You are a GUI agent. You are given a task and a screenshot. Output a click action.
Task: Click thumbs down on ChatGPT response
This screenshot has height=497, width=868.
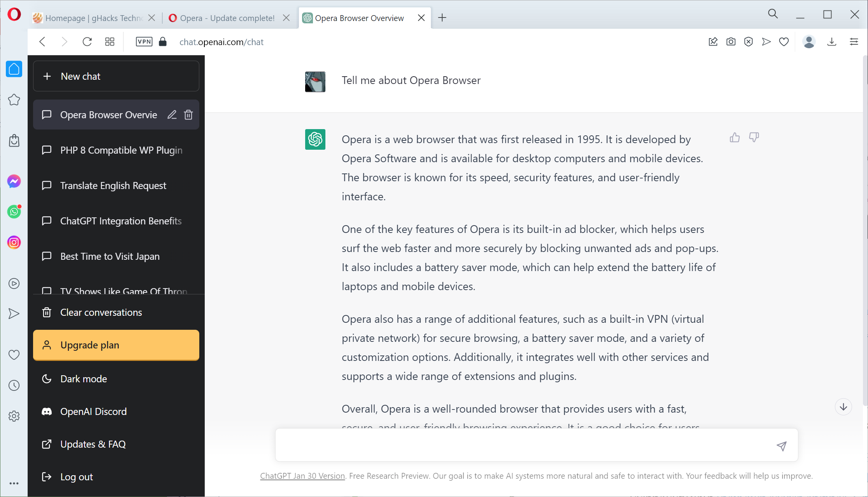(x=754, y=137)
